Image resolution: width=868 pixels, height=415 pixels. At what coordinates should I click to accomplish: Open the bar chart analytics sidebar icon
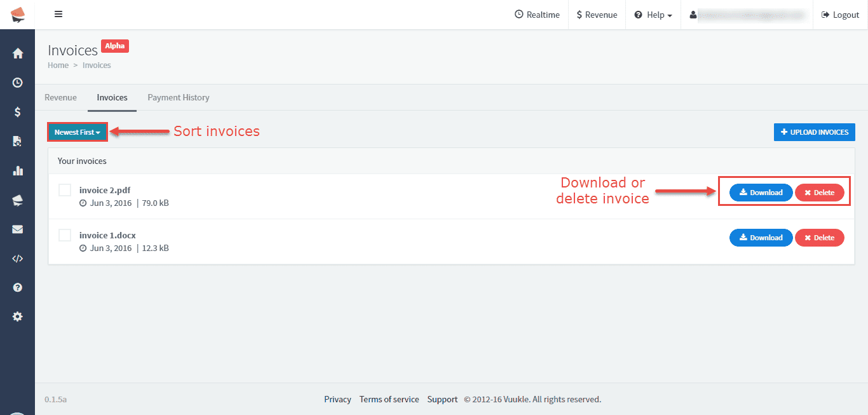click(x=17, y=170)
